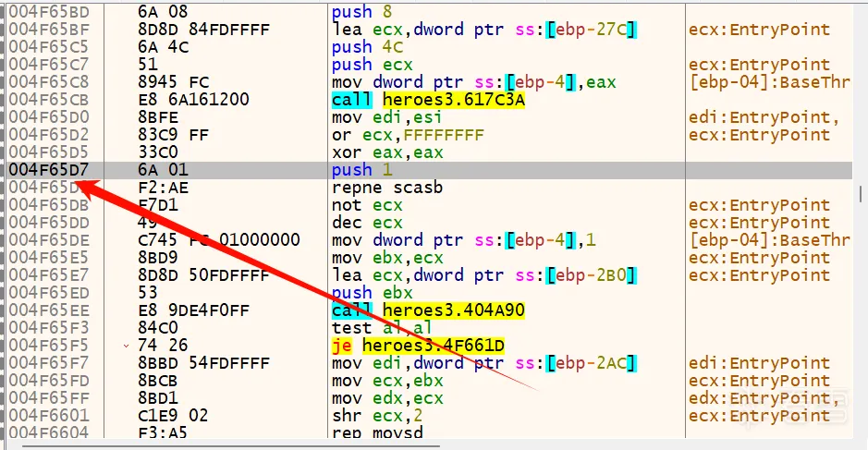Select the "mov edx,ecx" instruction

pos(387,398)
